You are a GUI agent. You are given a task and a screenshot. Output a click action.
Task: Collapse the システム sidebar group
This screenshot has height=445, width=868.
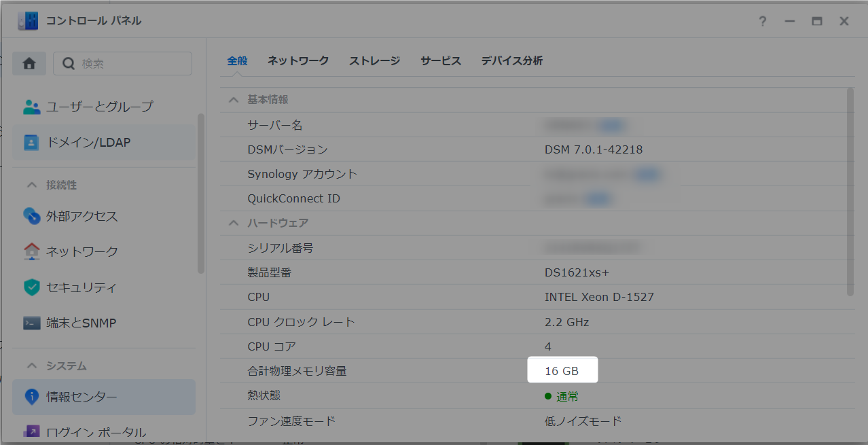coord(31,366)
